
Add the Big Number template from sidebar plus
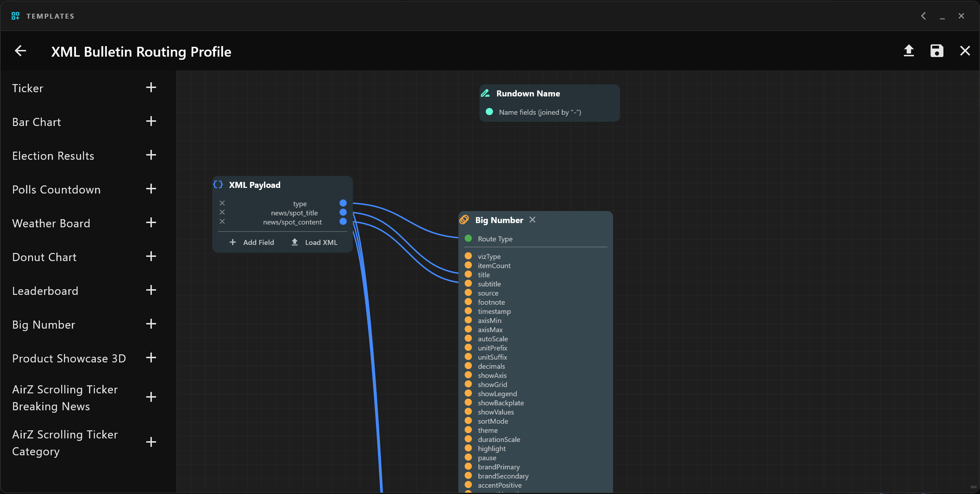pos(151,324)
